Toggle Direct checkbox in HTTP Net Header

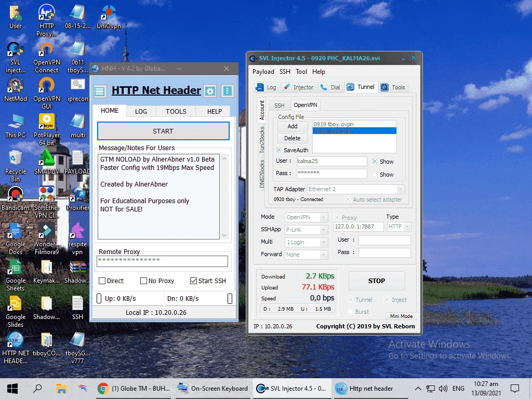tap(102, 281)
